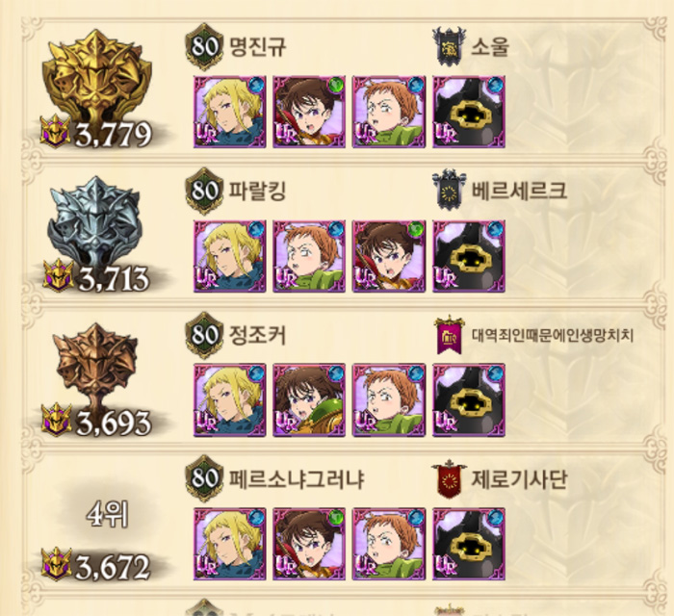This screenshot has height=616, width=674.
Task: Select black helmet hero in 파랄킹's team
Action: (x=469, y=256)
